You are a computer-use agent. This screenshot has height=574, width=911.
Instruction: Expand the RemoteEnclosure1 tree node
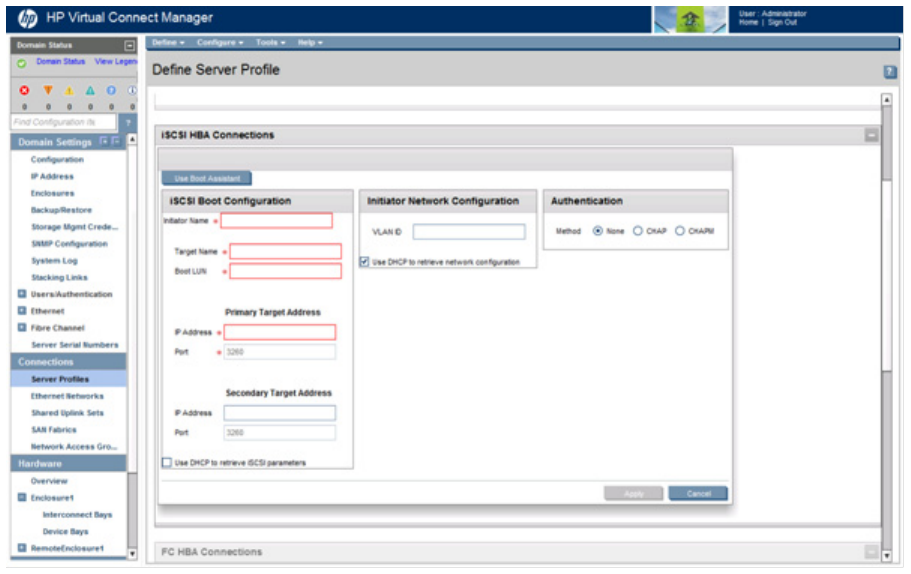21,548
